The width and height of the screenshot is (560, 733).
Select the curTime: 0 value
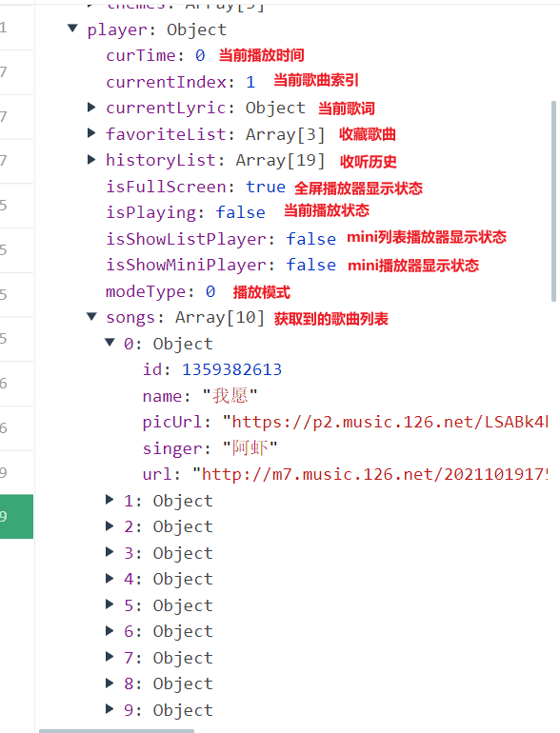point(200,55)
